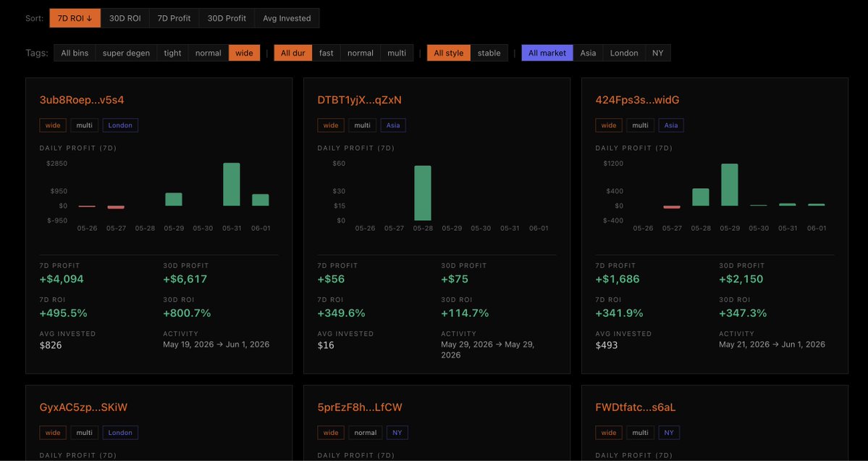The width and height of the screenshot is (868, 461).
Task: Select All style filter
Action: [449, 53]
